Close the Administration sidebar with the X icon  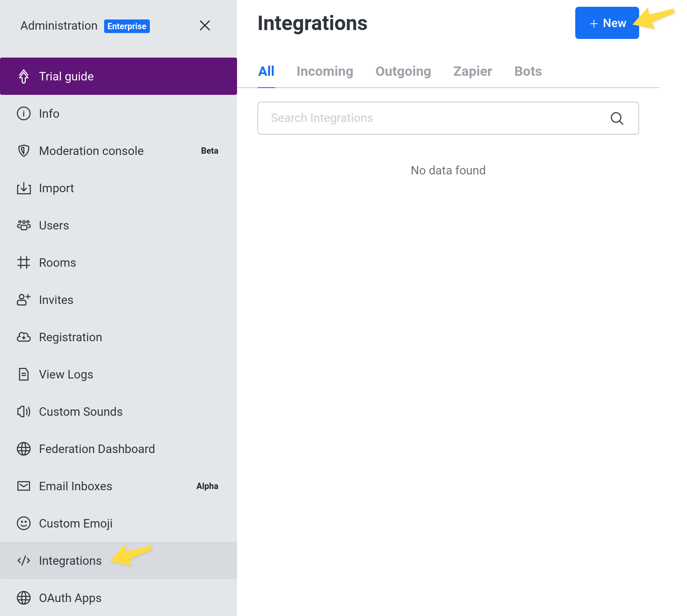pos(205,25)
